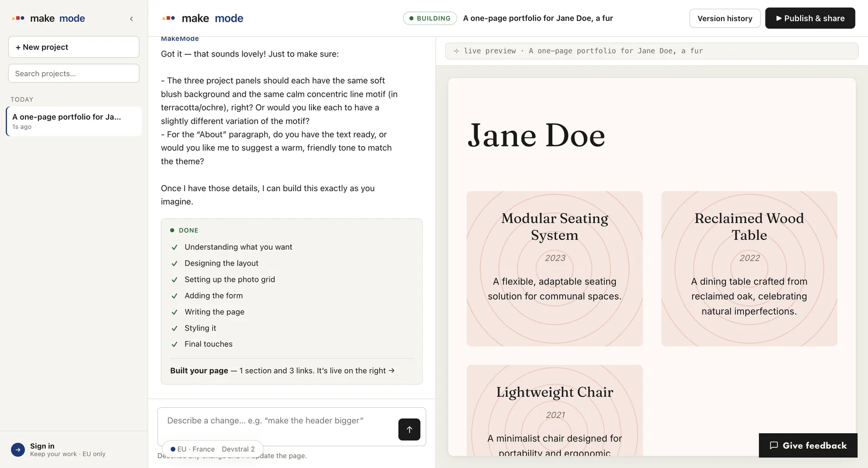Open the Modular Seating System card
868x468 pixels.
pyautogui.click(x=554, y=269)
